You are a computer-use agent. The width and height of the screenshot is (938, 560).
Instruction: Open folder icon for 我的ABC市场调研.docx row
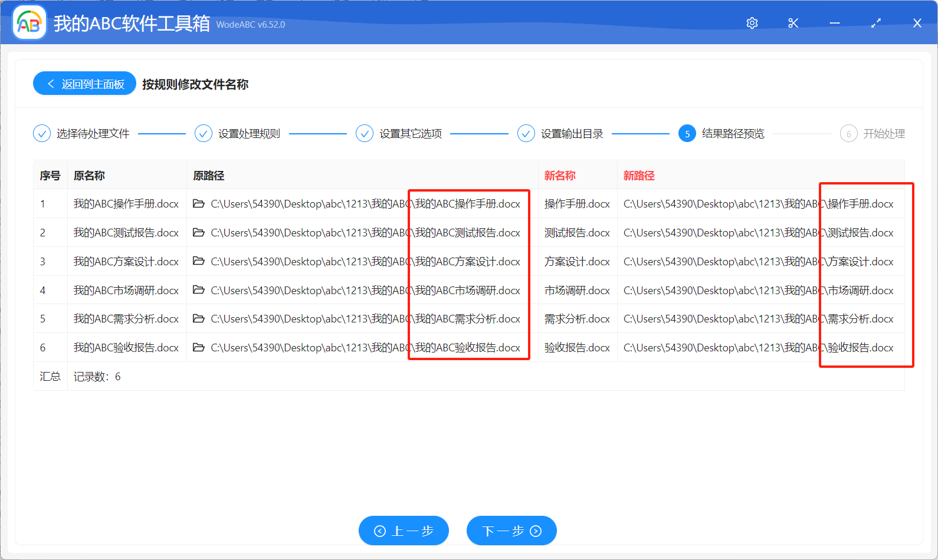199,290
